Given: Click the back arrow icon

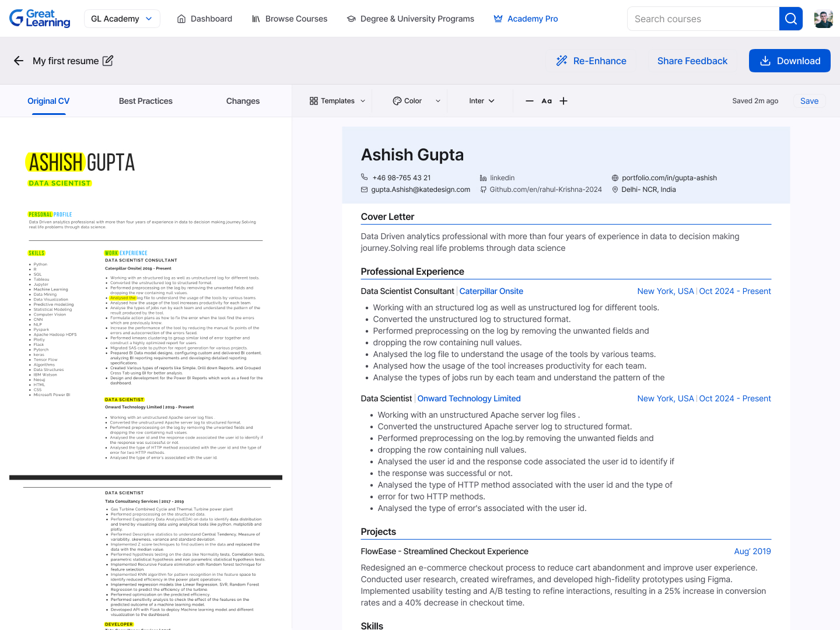Looking at the screenshot, I should (19, 61).
